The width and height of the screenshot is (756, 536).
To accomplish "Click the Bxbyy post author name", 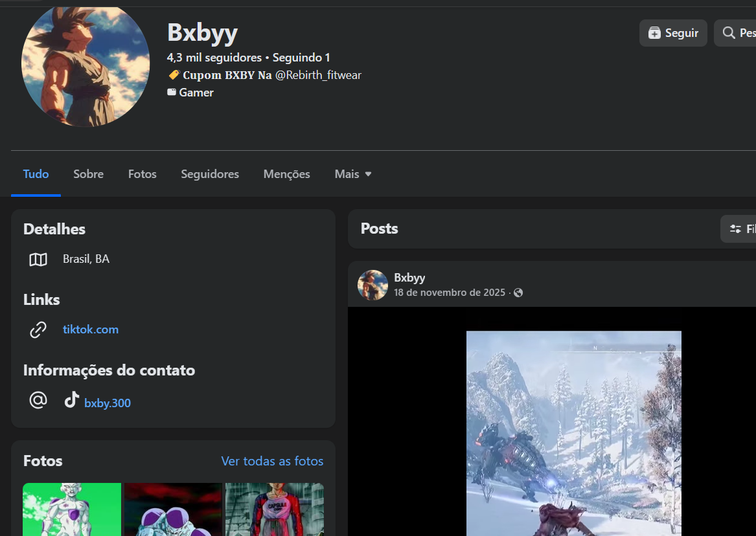I will point(409,278).
